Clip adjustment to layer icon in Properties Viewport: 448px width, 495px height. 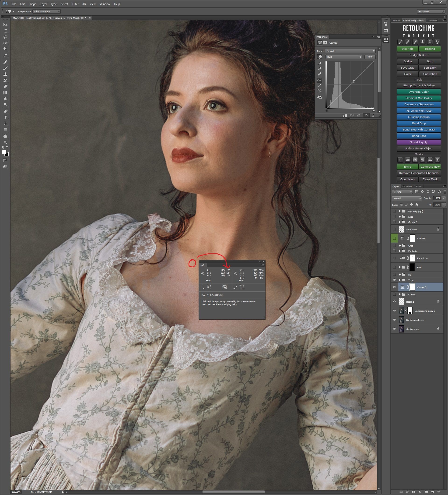coord(345,115)
